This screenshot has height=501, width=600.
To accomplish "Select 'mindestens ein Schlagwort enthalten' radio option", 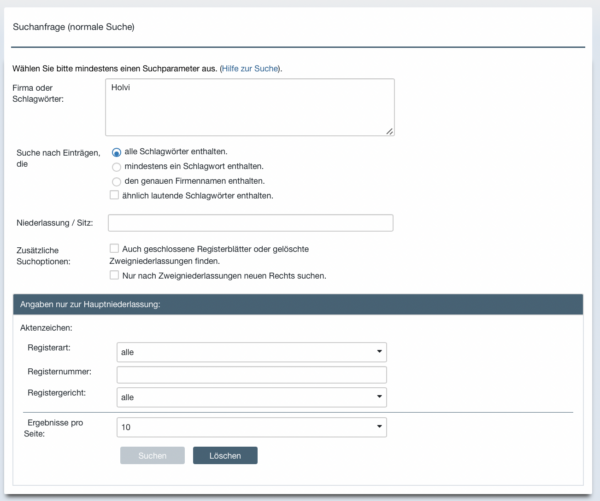I will click(116, 167).
